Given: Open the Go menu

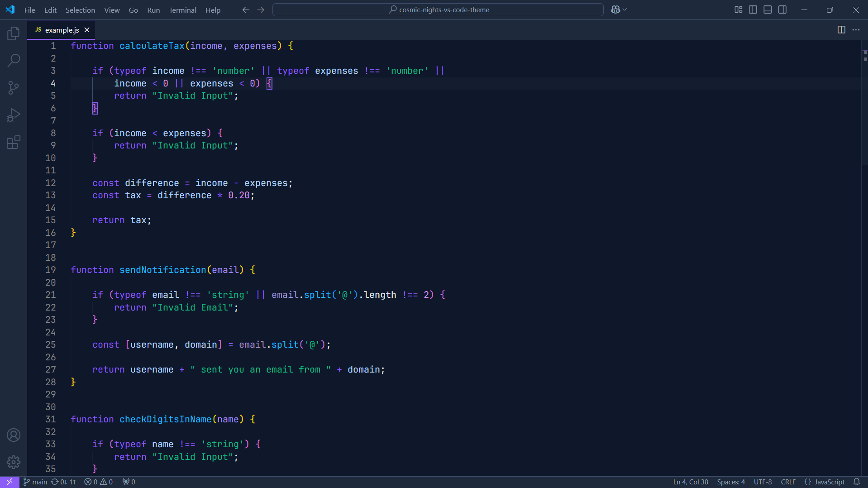Looking at the screenshot, I should click(133, 10).
